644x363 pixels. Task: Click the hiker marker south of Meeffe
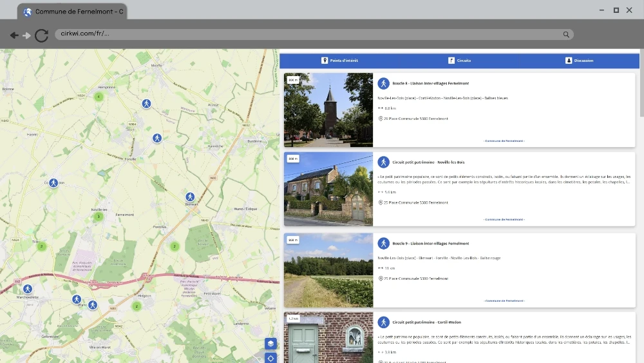(147, 104)
